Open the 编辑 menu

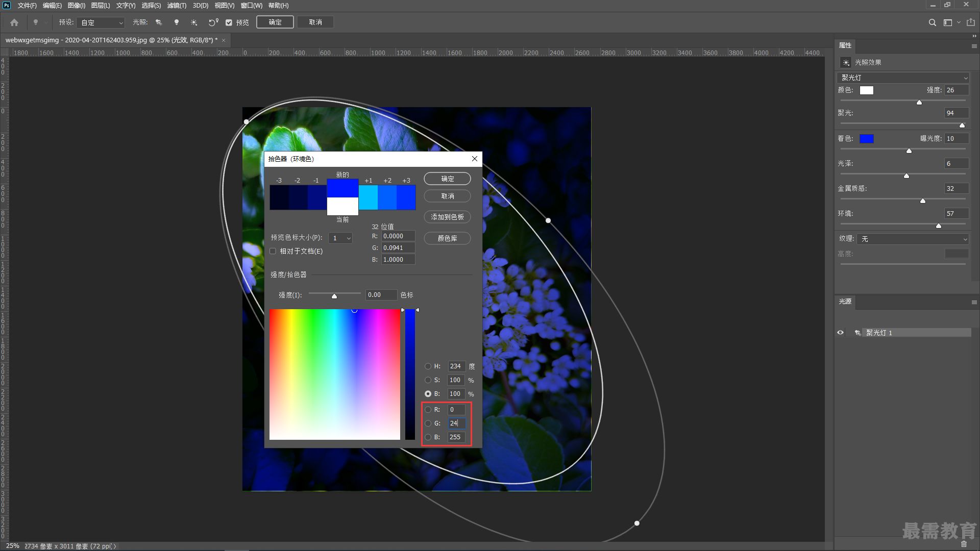pyautogui.click(x=52, y=6)
